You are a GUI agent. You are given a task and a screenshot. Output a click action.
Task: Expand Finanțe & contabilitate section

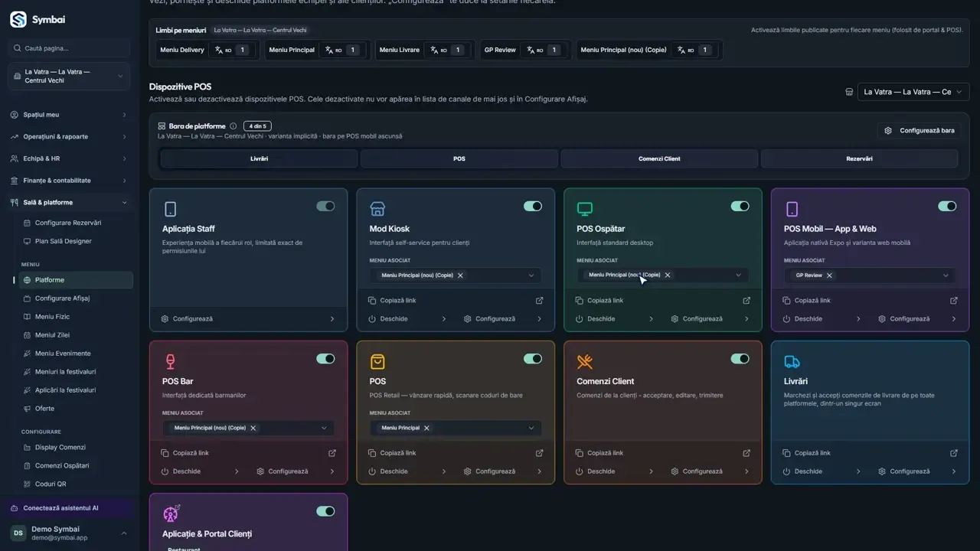pos(69,181)
